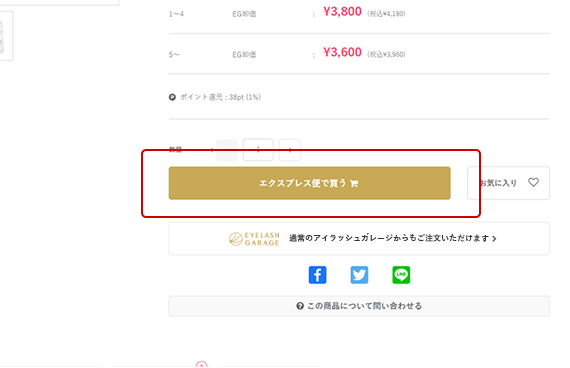Select the product thumbnail at left
This screenshot has width=570, height=368.
5,36
